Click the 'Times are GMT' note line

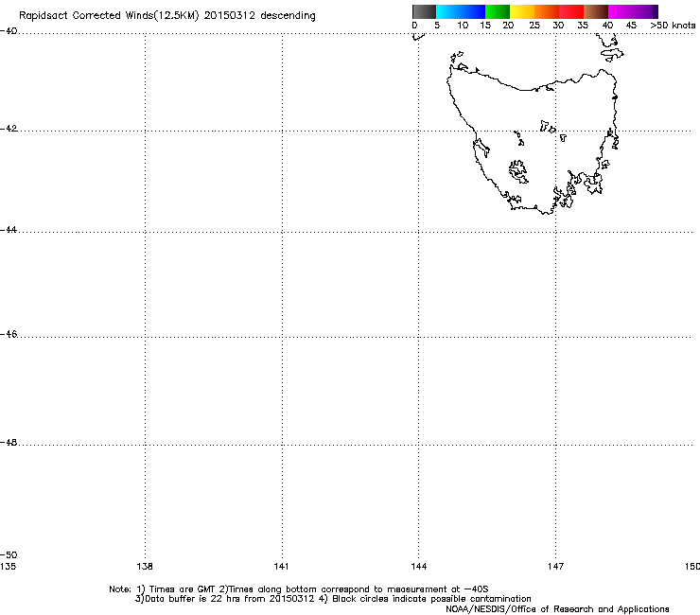299,589
